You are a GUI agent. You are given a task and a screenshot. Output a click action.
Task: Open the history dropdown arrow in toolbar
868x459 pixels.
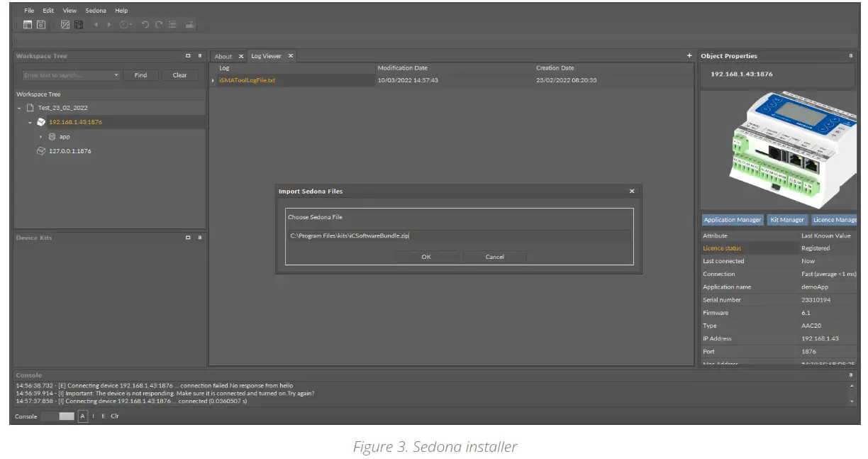coord(131,25)
